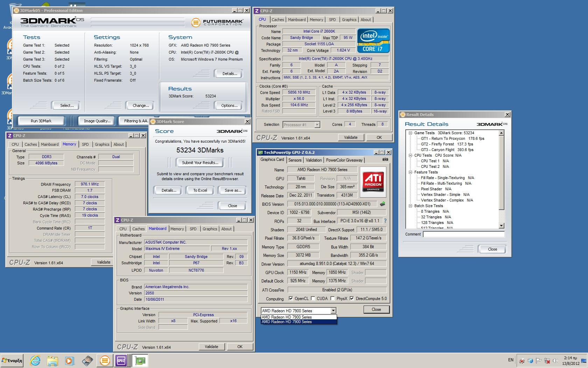
Task: Launch Windows Media Player from taskbar
Action: coord(70,360)
